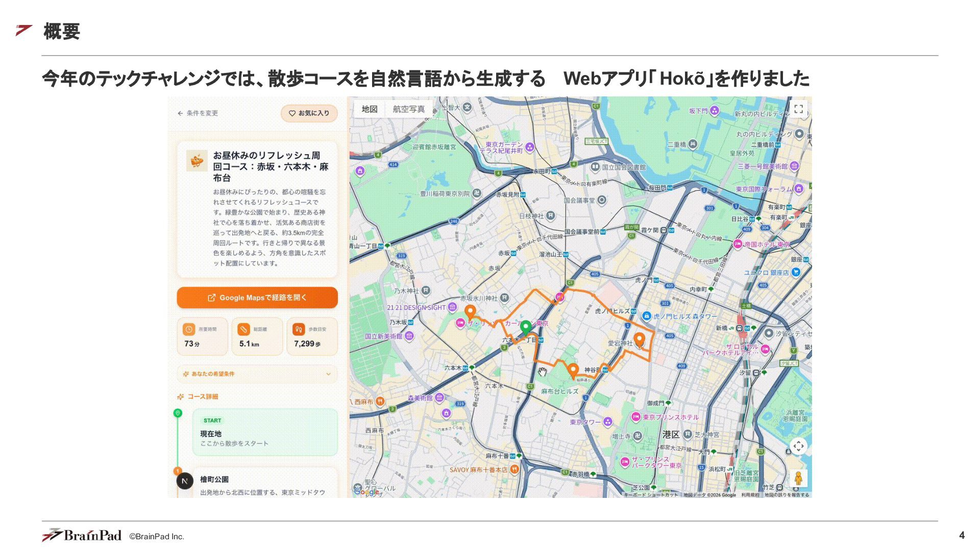Open the 利用規約 link on the map
Screen dimensions: 980x551
[750, 495]
